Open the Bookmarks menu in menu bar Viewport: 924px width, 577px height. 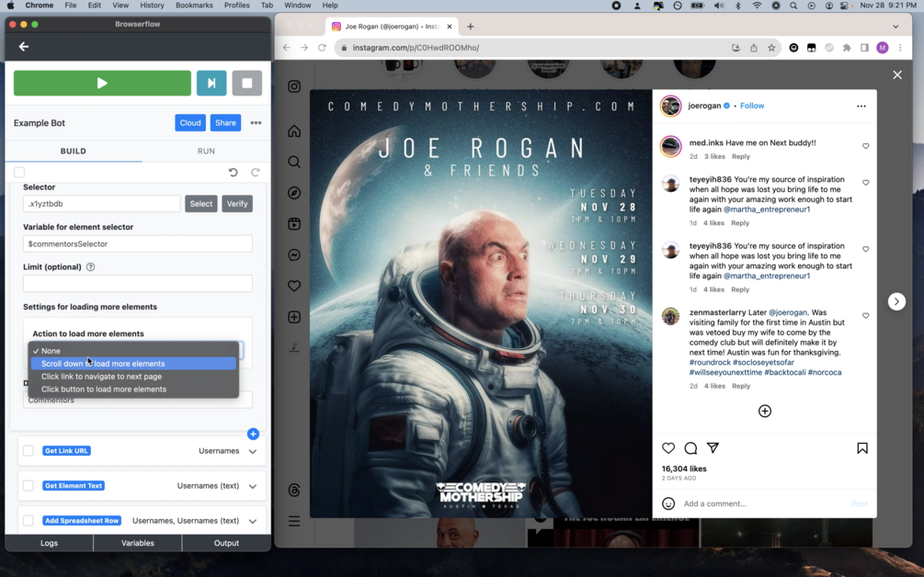point(194,6)
